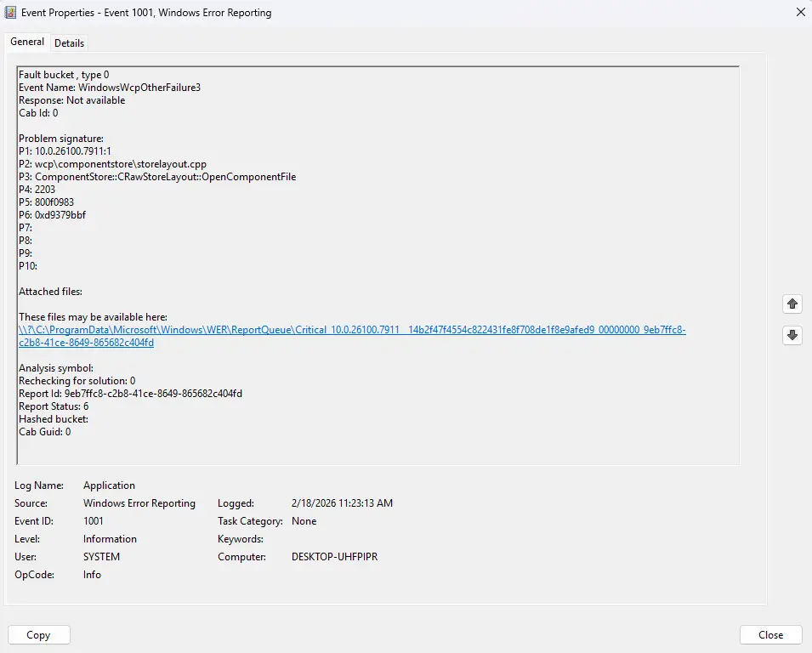Click the Log Name value 'Application'
This screenshot has height=653, width=812.
[x=110, y=485]
